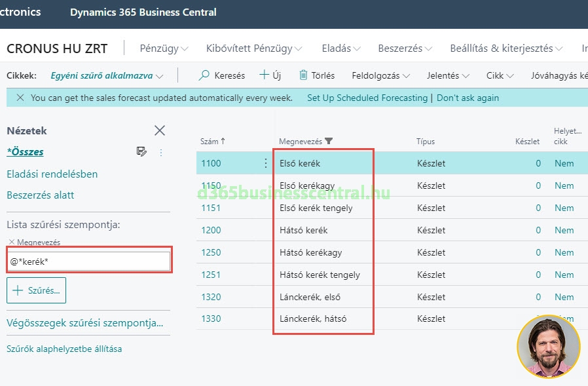Open item number 1250 link

[211, 252]
